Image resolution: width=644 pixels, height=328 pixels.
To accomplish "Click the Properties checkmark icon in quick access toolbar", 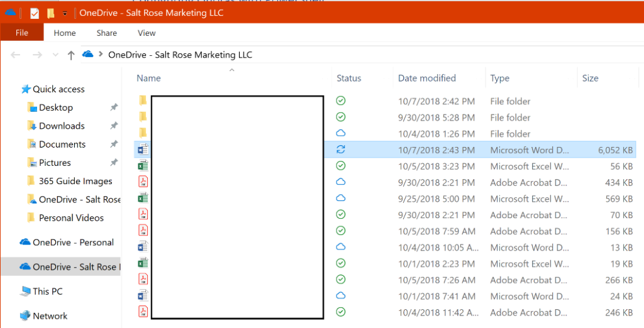I will pos(35,14).
